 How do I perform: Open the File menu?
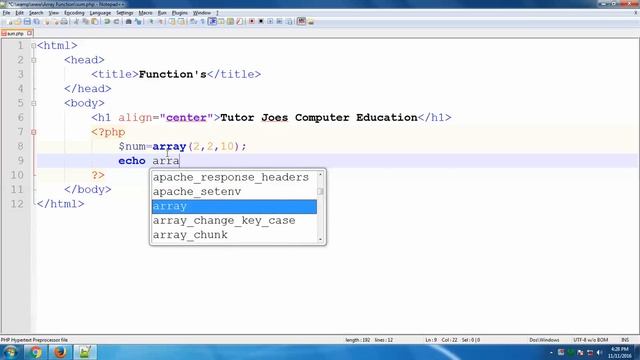[6, 13]
